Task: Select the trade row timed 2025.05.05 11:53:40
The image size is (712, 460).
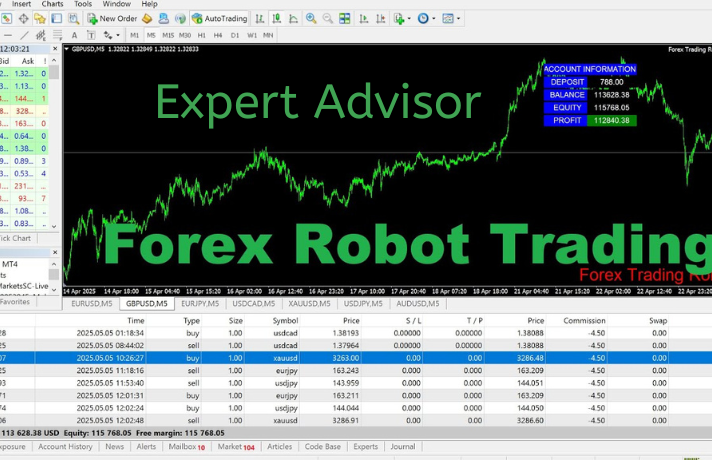Action: tap(356, 383)
